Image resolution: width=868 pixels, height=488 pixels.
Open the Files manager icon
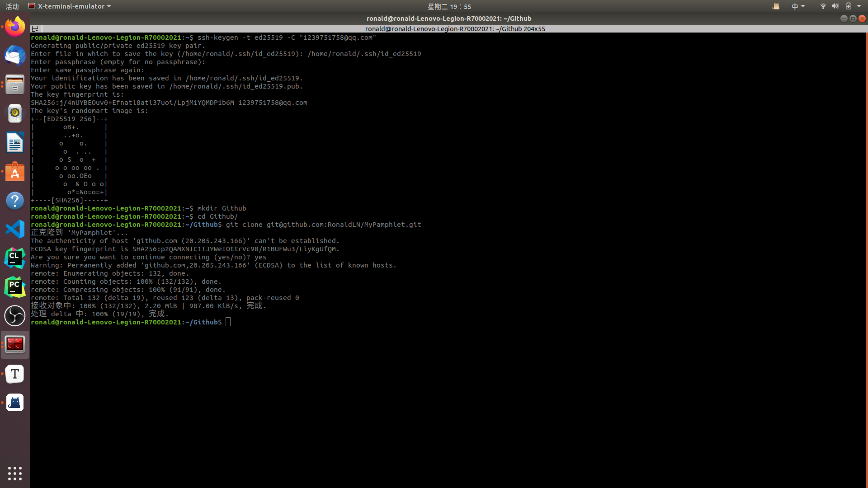pos(15,84)
